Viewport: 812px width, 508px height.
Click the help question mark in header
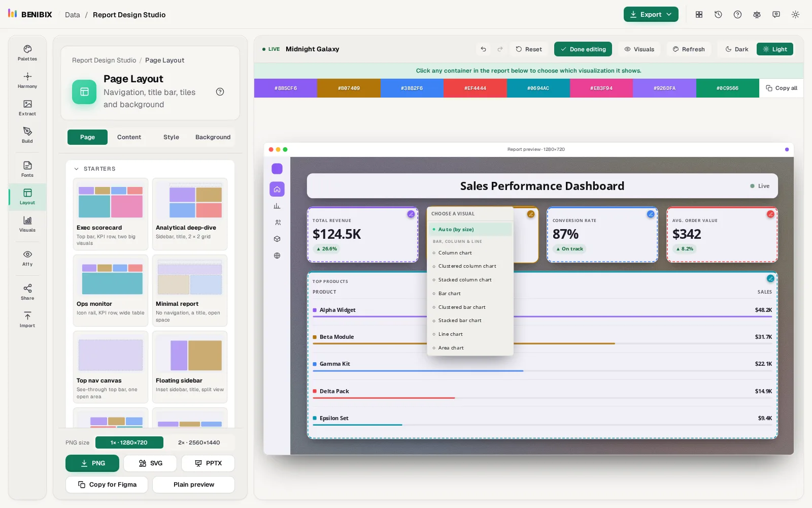pyautogui.click(x=737, y=15)
